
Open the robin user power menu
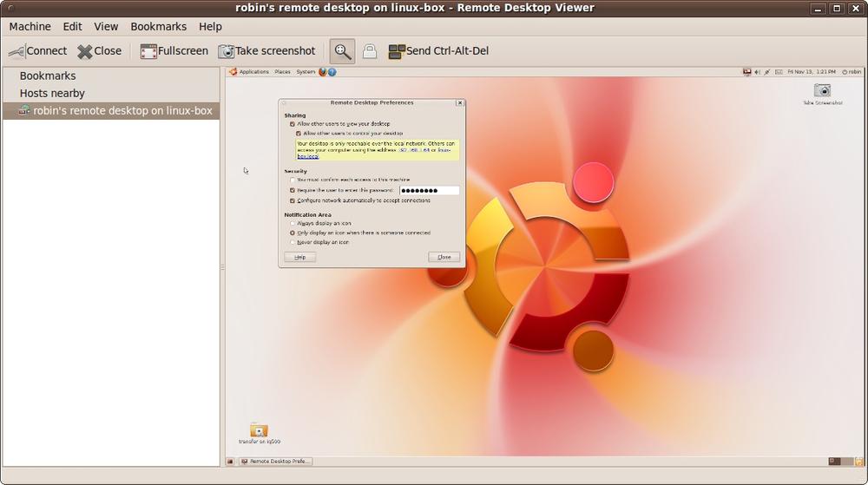tap(852, 72)
